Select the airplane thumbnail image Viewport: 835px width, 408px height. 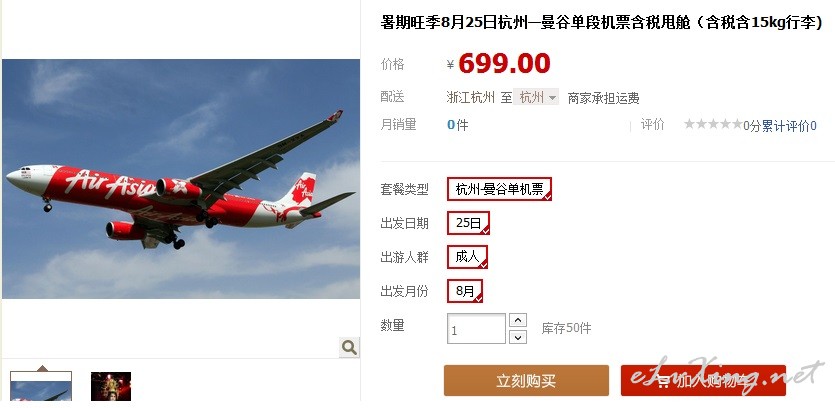coord(41,387)
